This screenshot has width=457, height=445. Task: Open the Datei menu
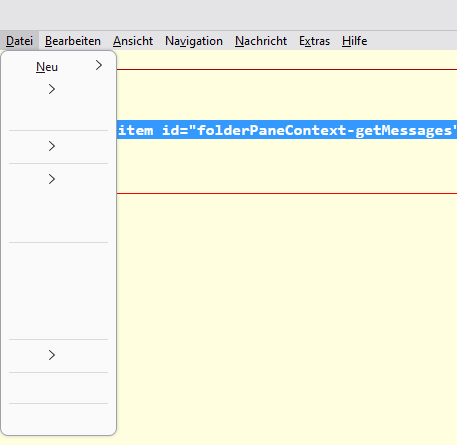(19, 41)
